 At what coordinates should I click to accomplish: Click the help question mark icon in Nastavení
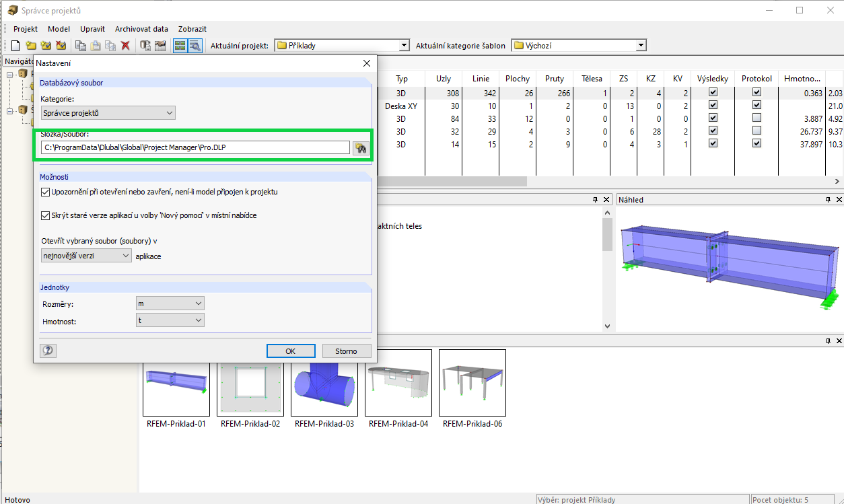pyautogui.click(x=48, y=351)
